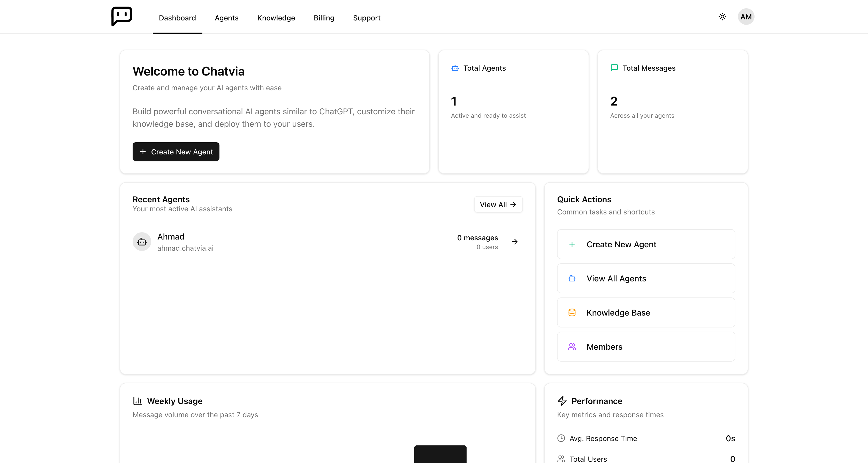Click the Total Agents value '1'
Screen dimensions: 868x463
[454, 101]
